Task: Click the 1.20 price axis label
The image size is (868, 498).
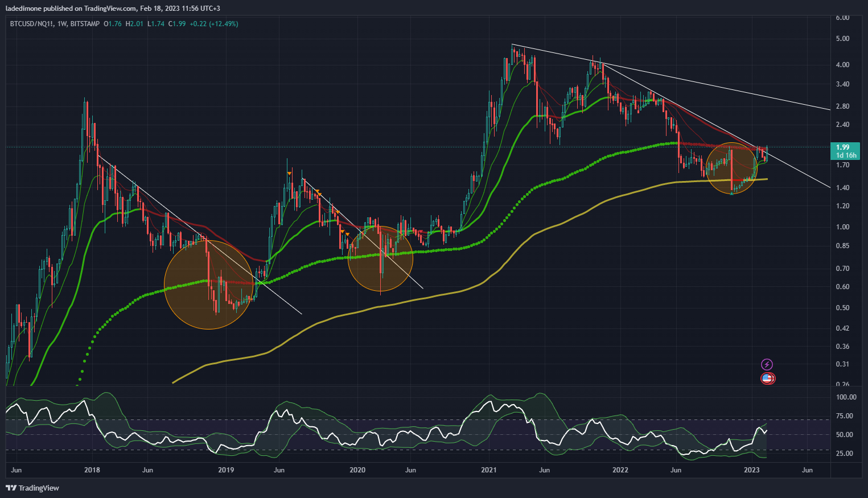Action: pyautogui.click(x=842, y=206)
